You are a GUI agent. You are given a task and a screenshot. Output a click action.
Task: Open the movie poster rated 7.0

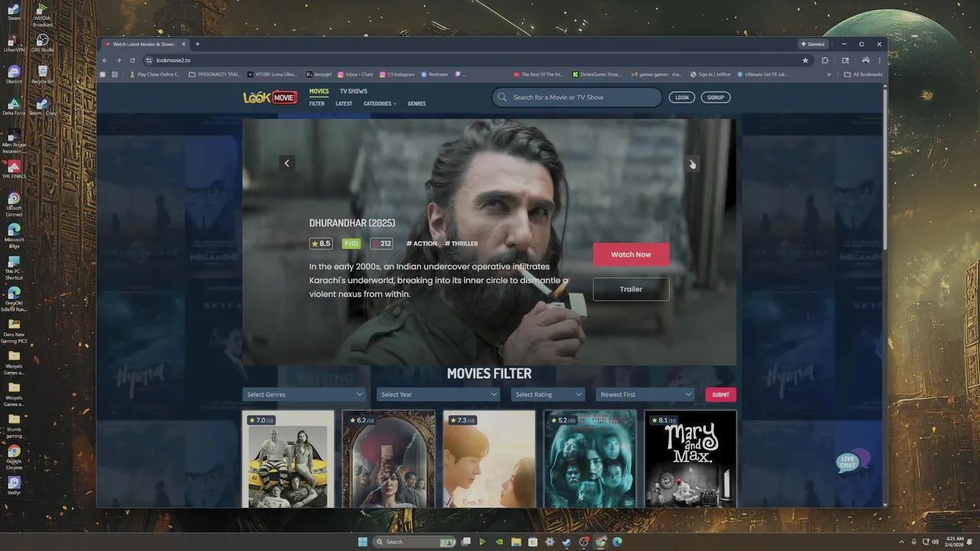coord(288,459)
